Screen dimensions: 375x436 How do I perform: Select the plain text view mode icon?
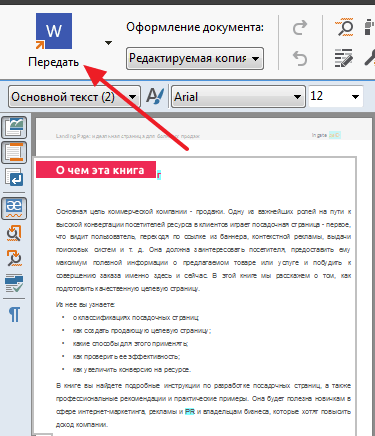(x=14, y=177)
